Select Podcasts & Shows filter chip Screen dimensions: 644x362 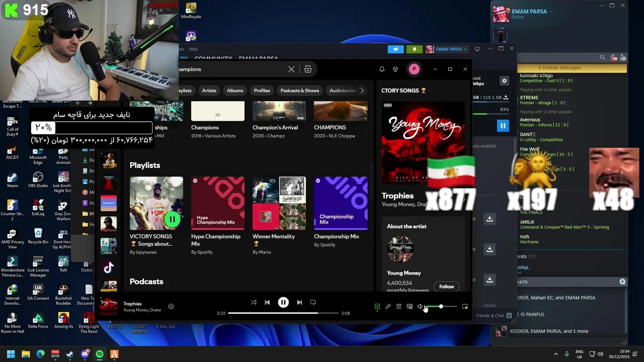click(300, 90)
